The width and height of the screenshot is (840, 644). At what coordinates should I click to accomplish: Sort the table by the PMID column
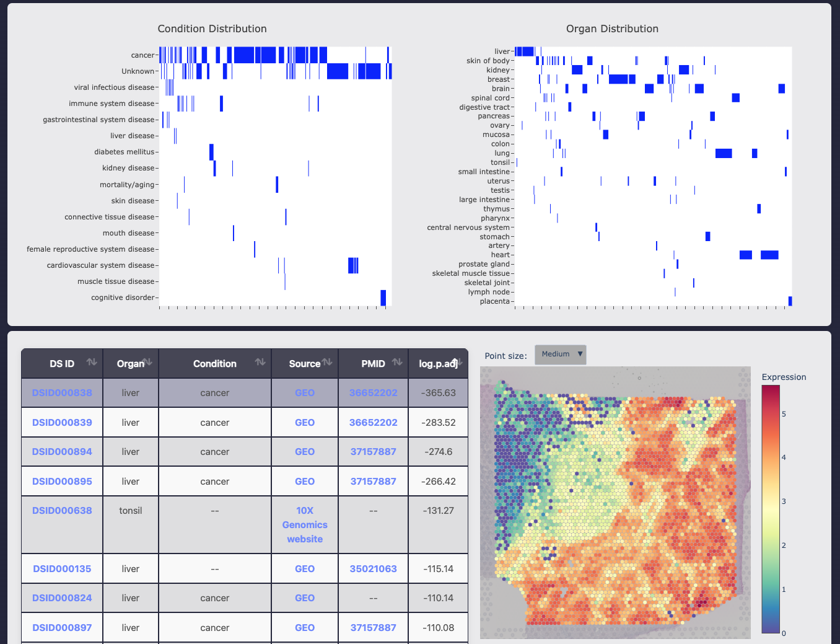(395, 363)
